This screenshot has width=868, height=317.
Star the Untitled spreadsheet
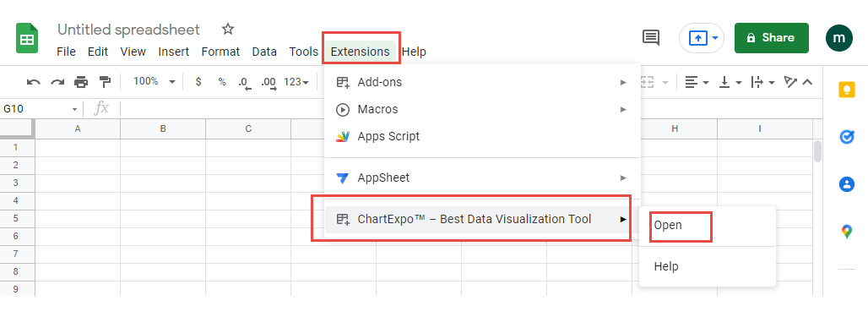(228, 30)
